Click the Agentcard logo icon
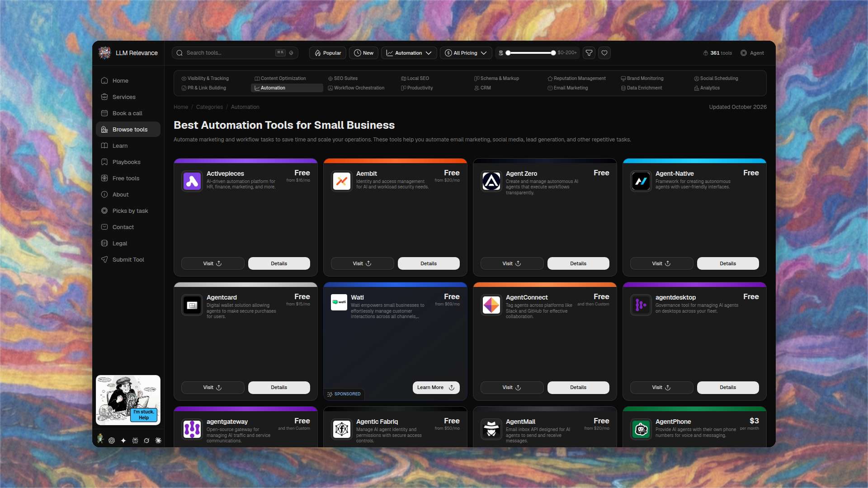The width and height of the screenshot is (868, 488). (x=192, y=305)
